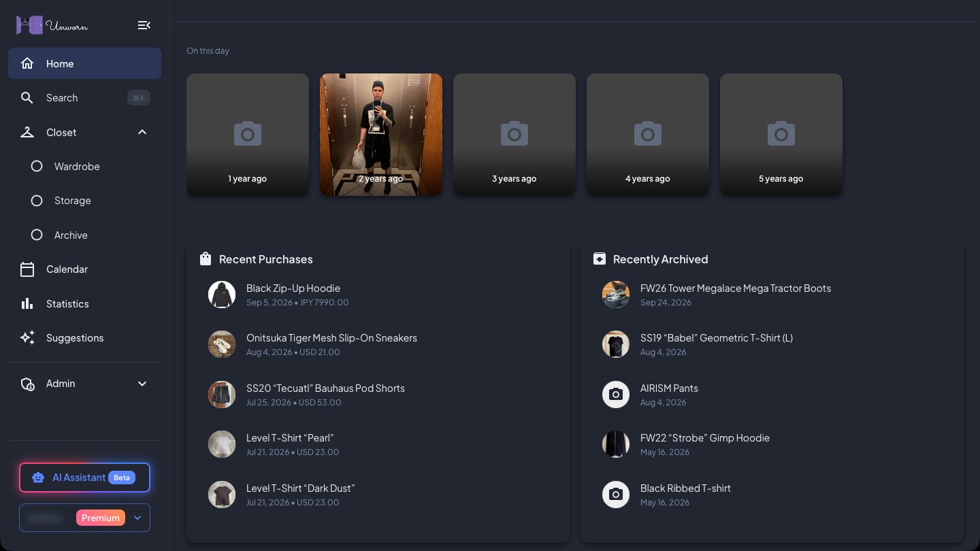
Task: Expand the Admin section chevron
Action: click(x=142, y=384)
